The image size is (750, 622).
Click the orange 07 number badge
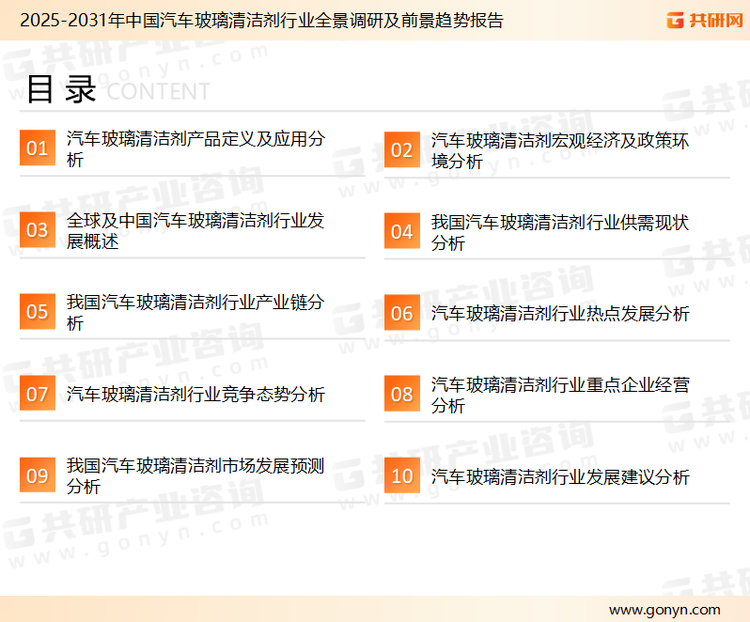(x=37, y=393)
